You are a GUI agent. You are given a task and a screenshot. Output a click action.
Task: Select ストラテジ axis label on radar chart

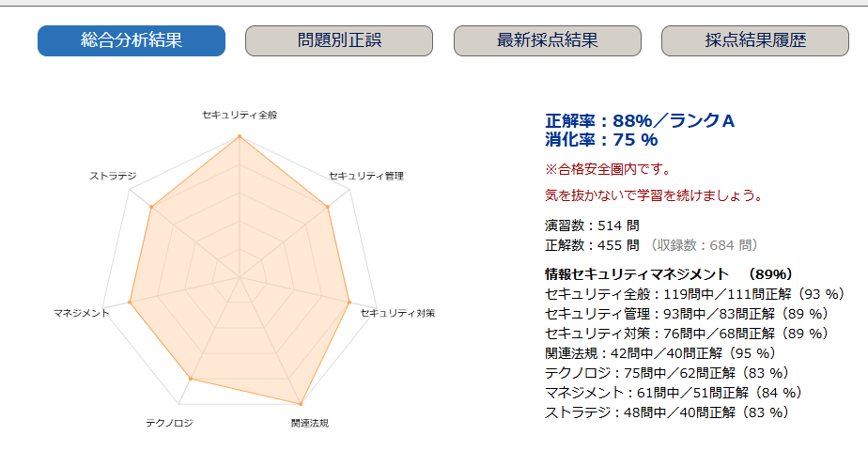tap(113, 176)
